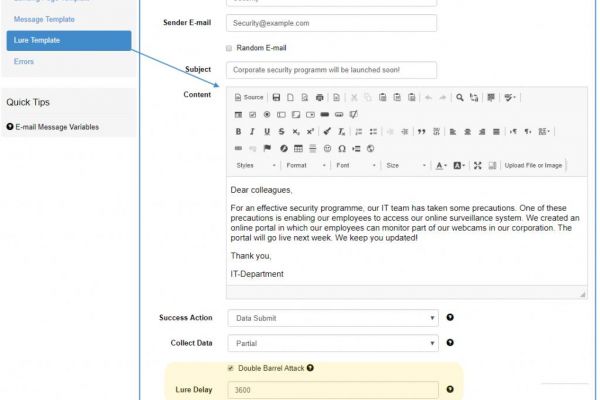
Task: Uncheck the Double Barrel Attack checkbox
Action: pos(231,368)
